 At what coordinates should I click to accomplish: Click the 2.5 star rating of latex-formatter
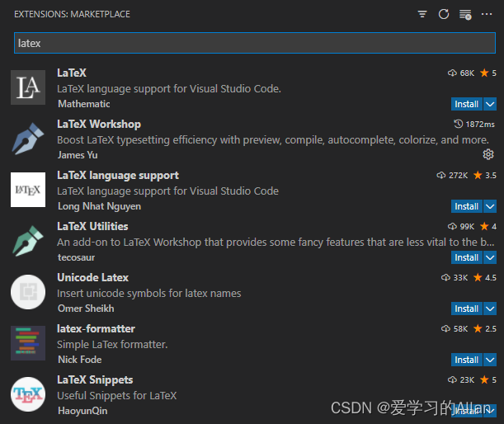[485, 328]
